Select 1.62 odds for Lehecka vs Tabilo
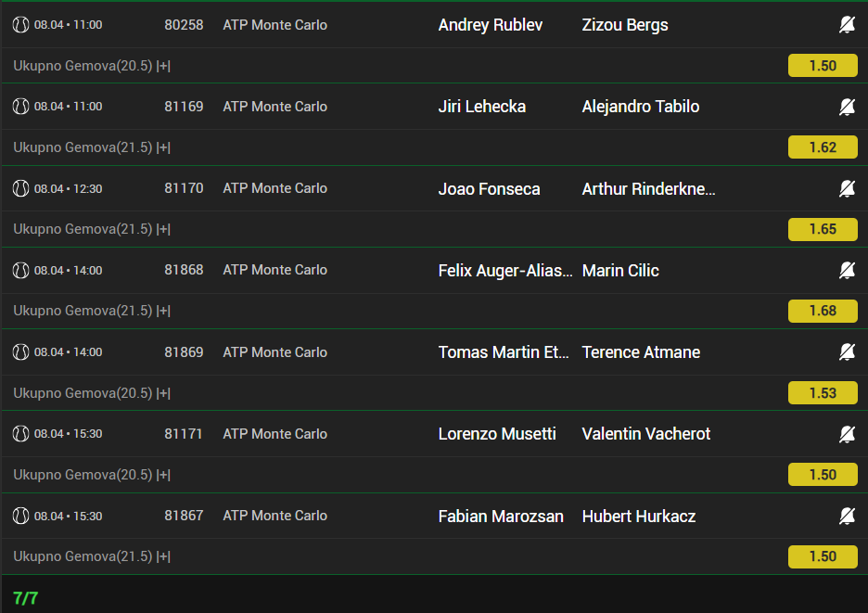Image resolution: width=868 pixels, height=613 pixels. (822, 147)
